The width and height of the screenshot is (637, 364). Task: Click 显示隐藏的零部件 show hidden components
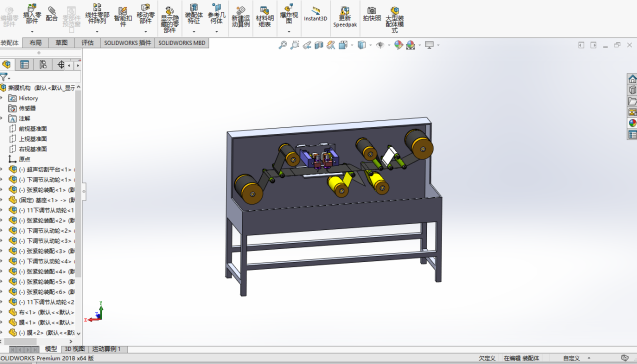pos(169,20)
